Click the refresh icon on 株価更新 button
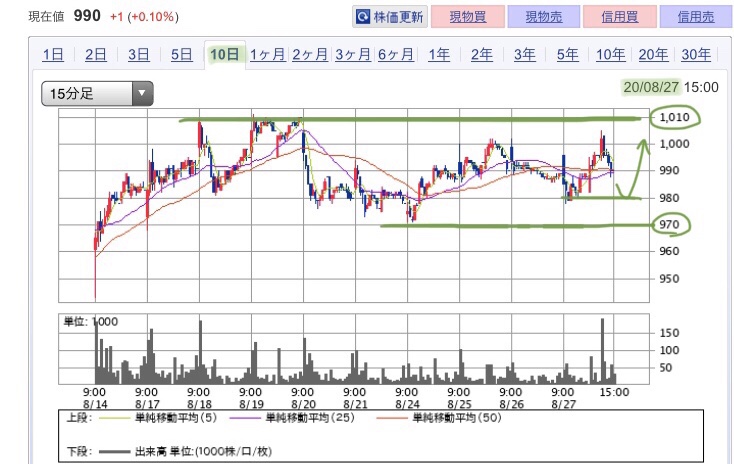Image resolution: width=734 pixels, height=464 pixels. click(x=363, y=17)
